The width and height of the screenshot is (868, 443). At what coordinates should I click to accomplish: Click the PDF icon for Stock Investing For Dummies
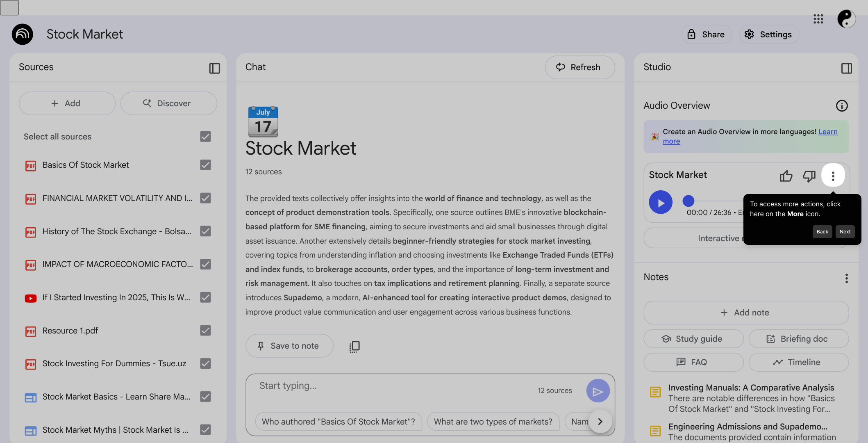[31, 364]
